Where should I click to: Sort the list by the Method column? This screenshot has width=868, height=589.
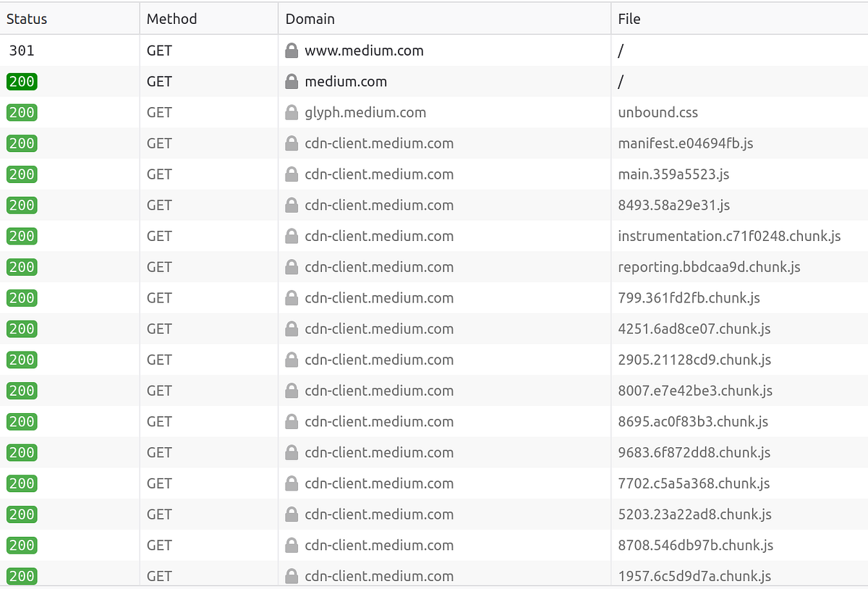coord(171,19)
